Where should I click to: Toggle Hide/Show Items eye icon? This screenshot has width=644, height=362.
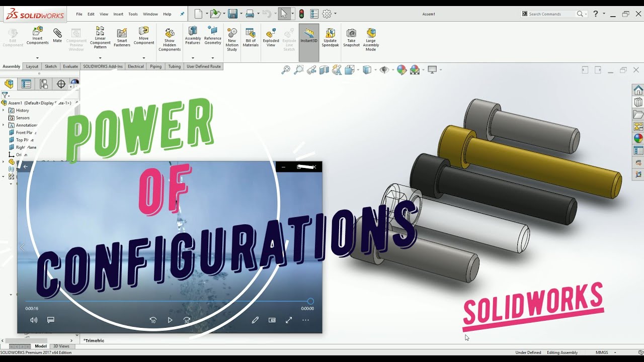[384, 70]
